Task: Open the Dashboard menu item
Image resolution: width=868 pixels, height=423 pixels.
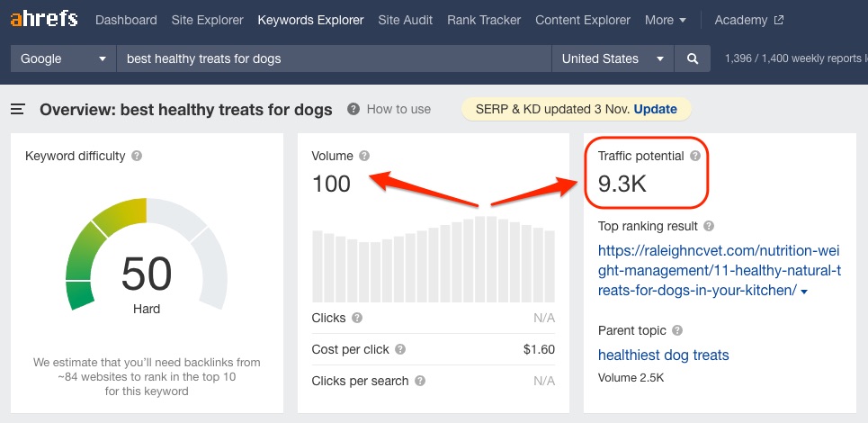Action: tap(126, 21)
